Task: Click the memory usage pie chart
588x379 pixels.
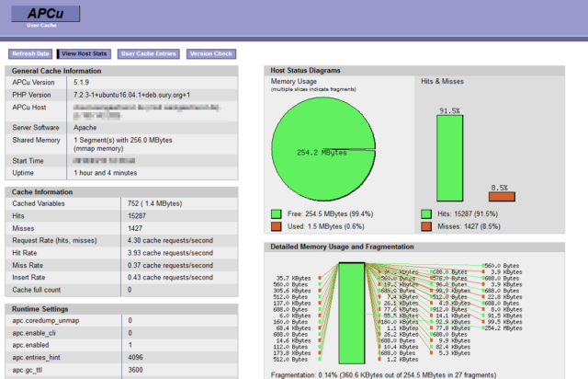Action: pos(323,149)
